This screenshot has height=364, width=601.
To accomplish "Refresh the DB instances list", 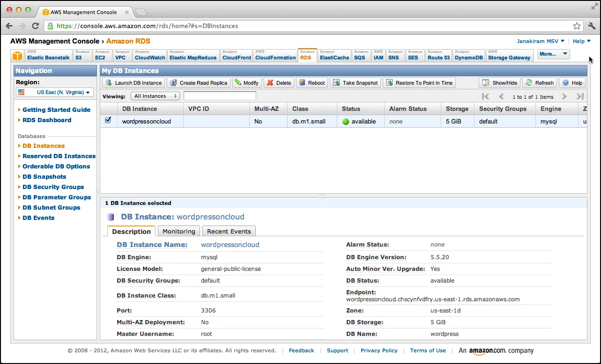I will point(540,83).
